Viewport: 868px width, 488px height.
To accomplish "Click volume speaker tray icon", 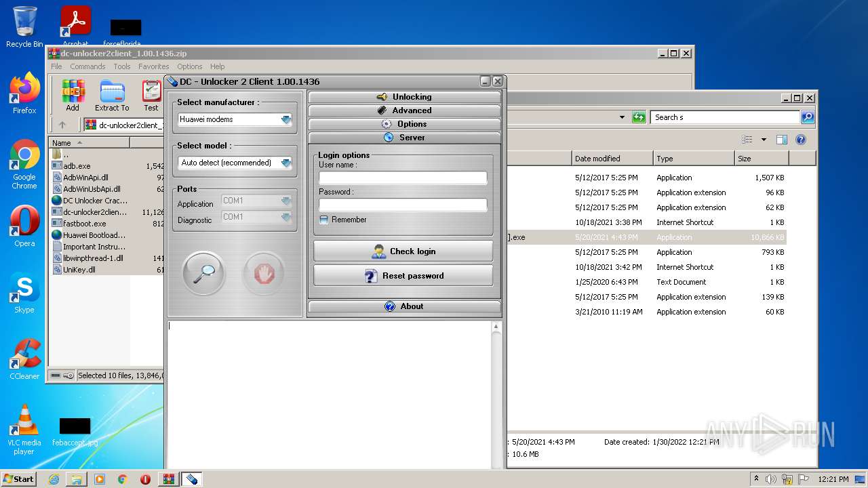I will click(x=770, y=479).
